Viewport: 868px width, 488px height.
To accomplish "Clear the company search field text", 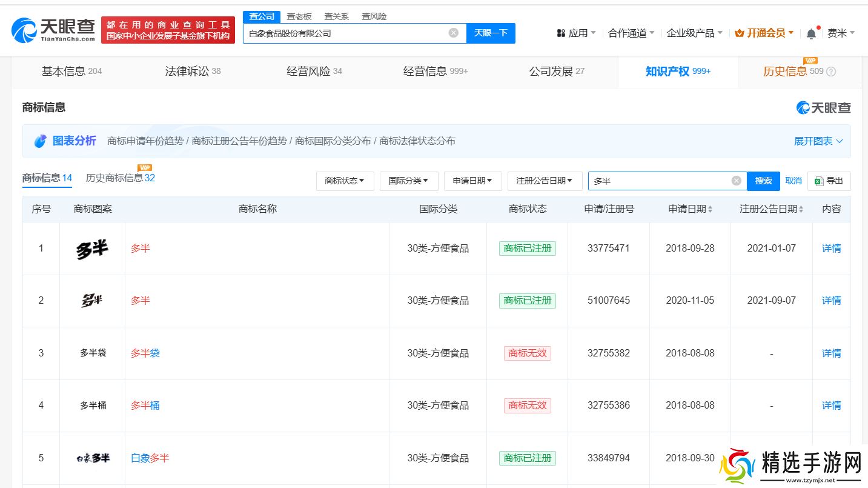I will [453, 33].
